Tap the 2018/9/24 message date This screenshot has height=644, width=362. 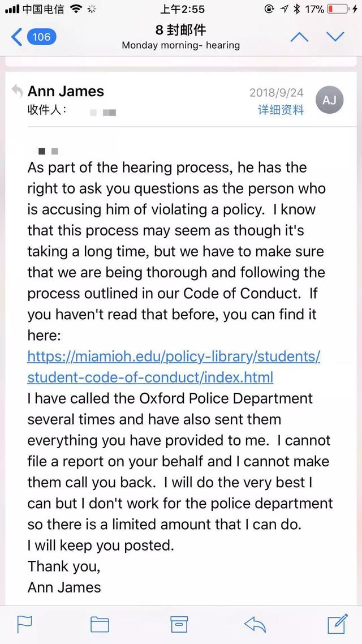coord(277,92)
